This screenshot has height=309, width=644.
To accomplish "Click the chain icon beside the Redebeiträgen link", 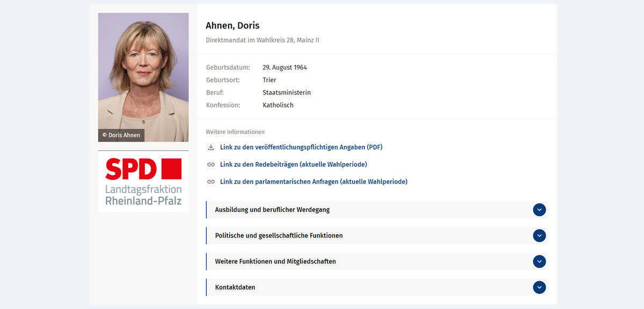I will tap(211, 164).
